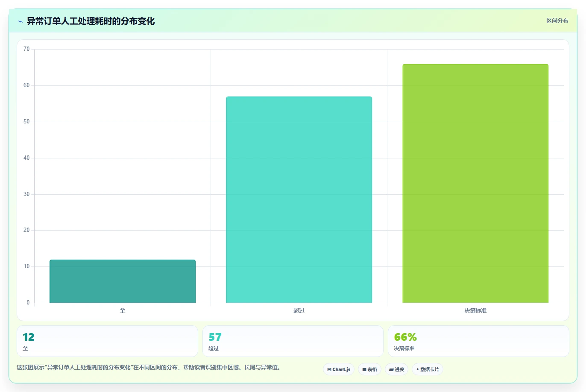Click the y-axis value 30
This screenshot has height=392, width=586.
(26, 194)
